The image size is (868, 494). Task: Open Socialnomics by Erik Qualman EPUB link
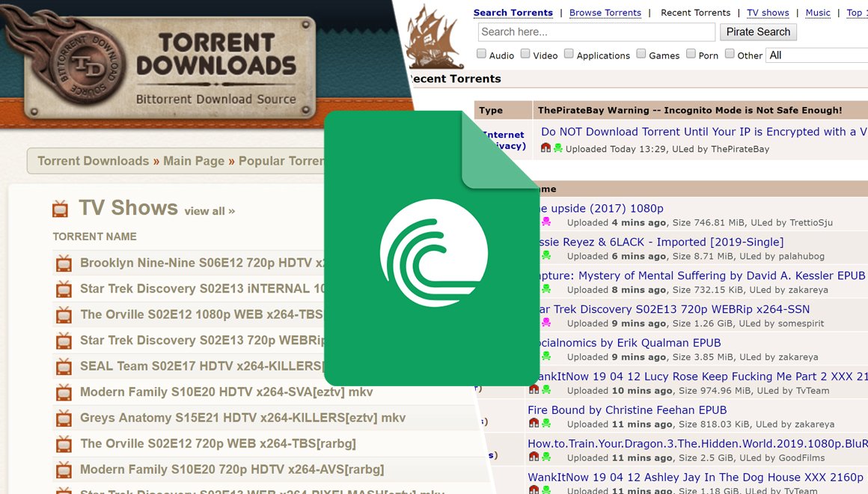click(630, 343)
